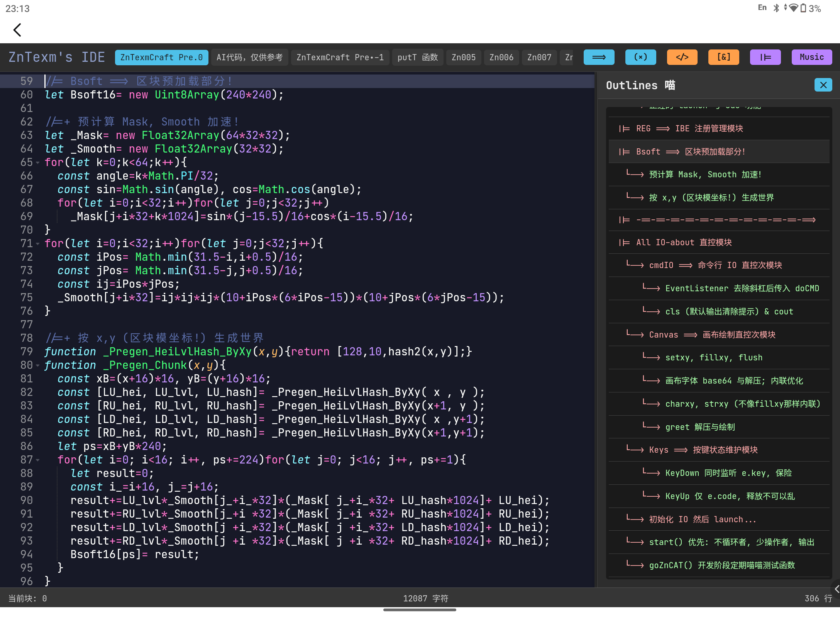Image resolution: width=840 pixels, height=618 pixels.
Task: Select the dashed separator outline entry
Action: point(719,220)
